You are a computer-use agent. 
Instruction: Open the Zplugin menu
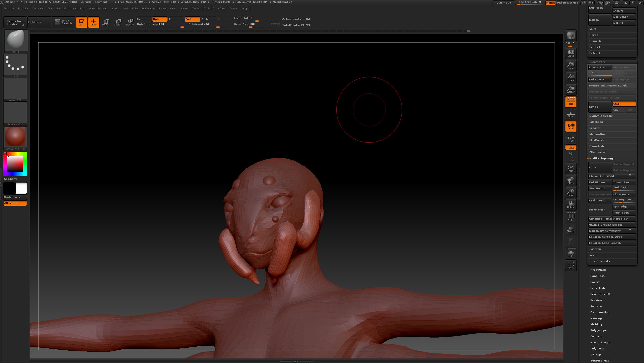(x=233, y=9)
